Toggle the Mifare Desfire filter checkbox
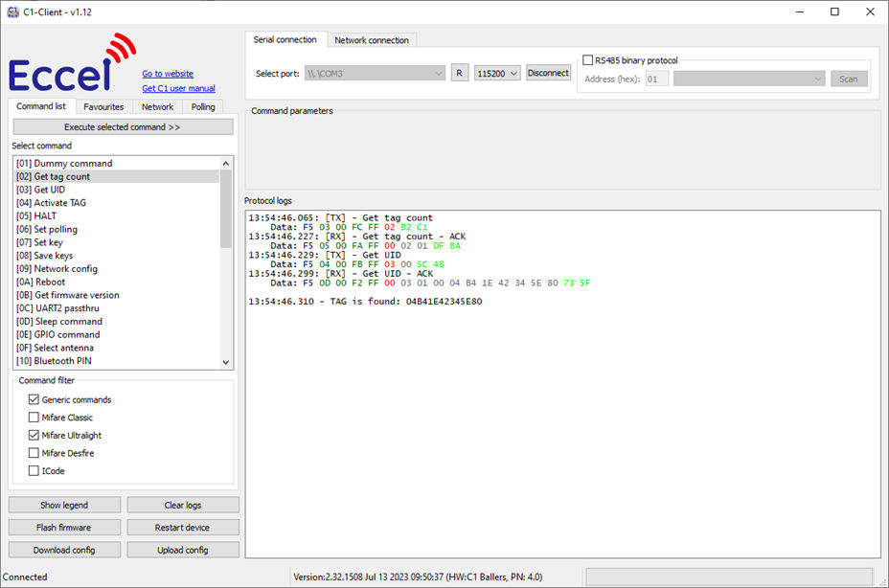 pos(34,453)
